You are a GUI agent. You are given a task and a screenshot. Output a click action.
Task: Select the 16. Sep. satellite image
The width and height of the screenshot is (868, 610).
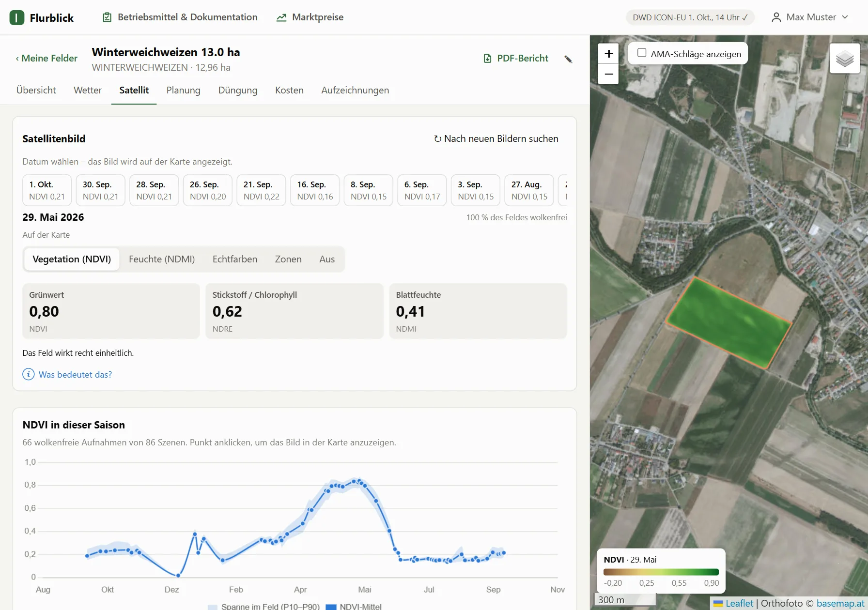tap(315, 190)
